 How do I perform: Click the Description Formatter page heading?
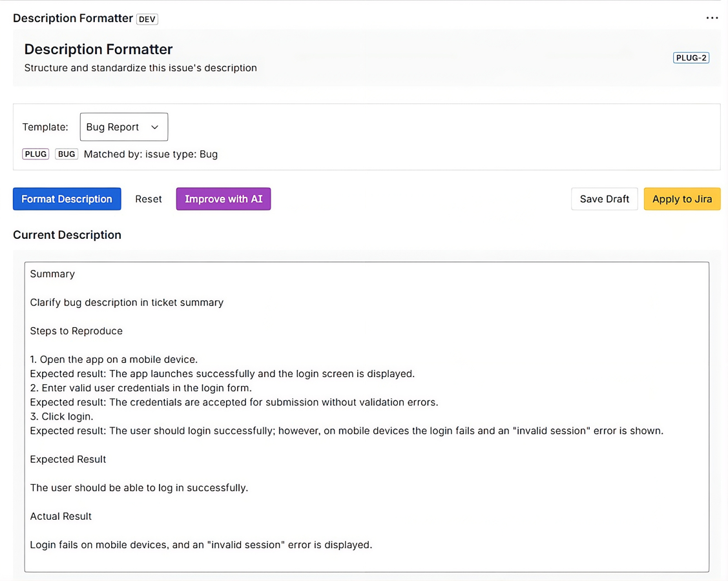[98, 49]
